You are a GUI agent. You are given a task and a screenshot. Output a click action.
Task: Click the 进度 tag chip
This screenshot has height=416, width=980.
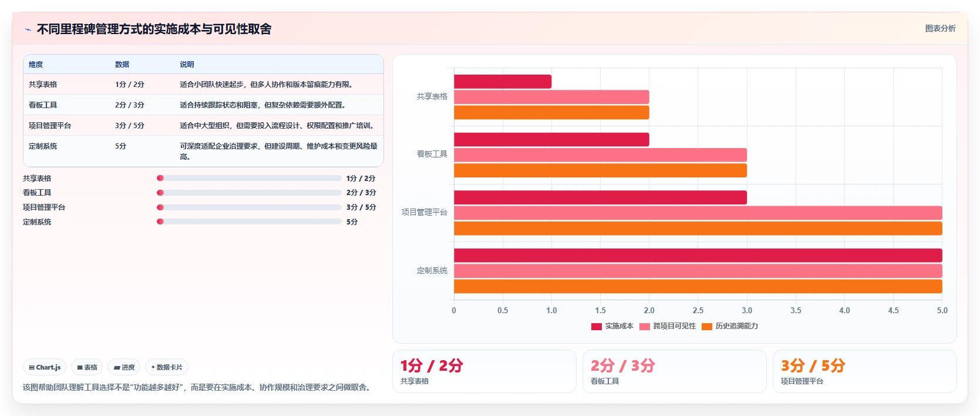pyautogui.click(x=124, y=367)
